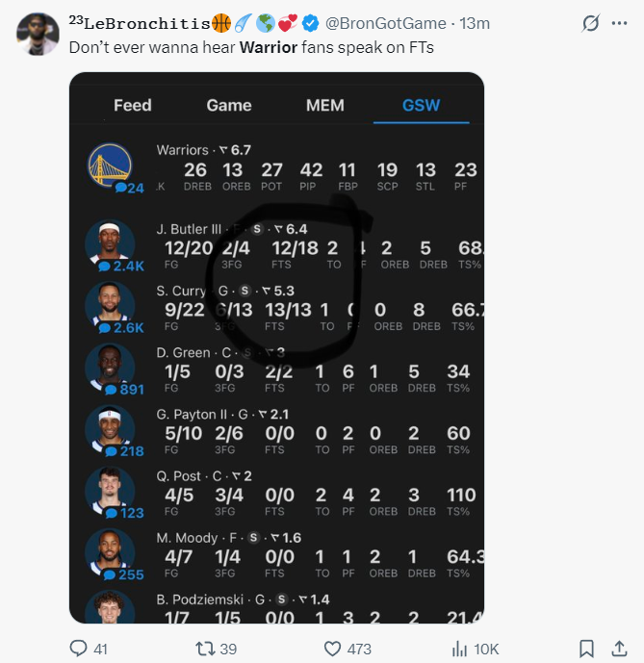Click the Warriors team logo

(110, 165)
